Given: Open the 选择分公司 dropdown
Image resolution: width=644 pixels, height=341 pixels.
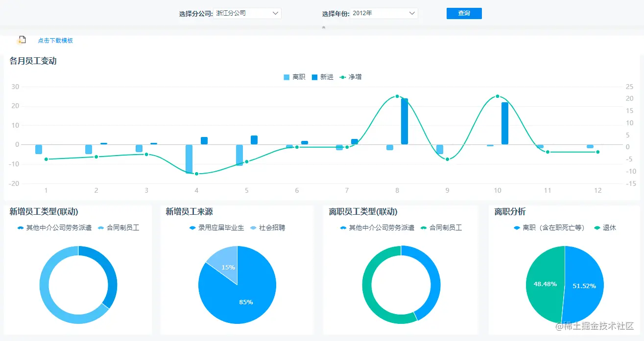Looking at the screenshot, I should (248, 13).
